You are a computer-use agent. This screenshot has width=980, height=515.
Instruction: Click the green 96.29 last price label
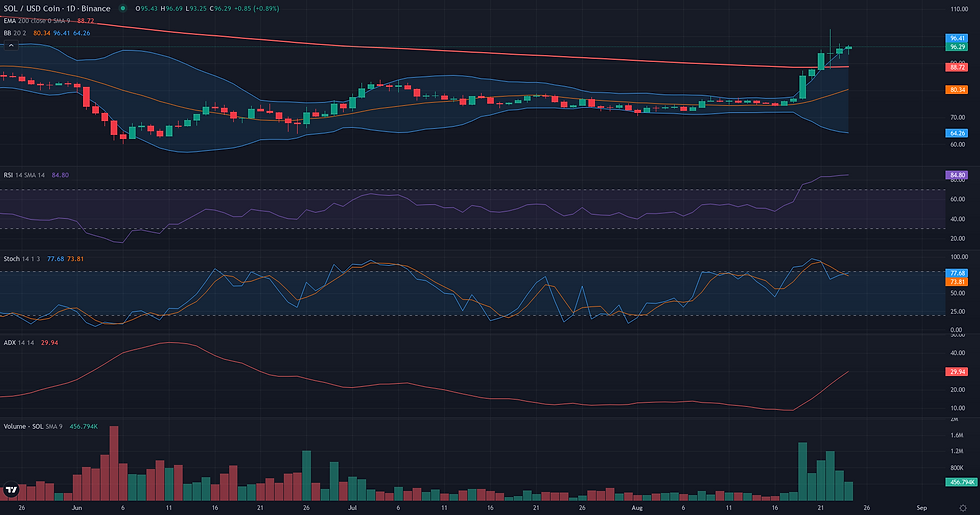pos(957,47)
